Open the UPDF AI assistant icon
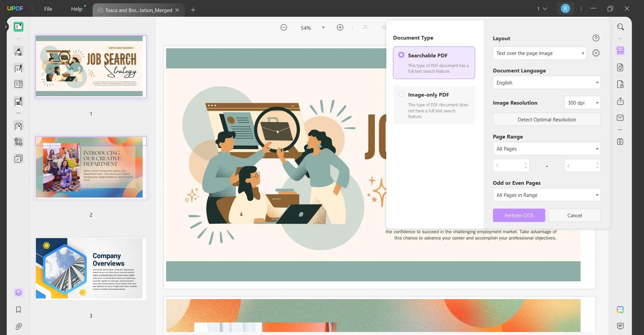This screenshot has width=644, height=335. click(620, 310)
